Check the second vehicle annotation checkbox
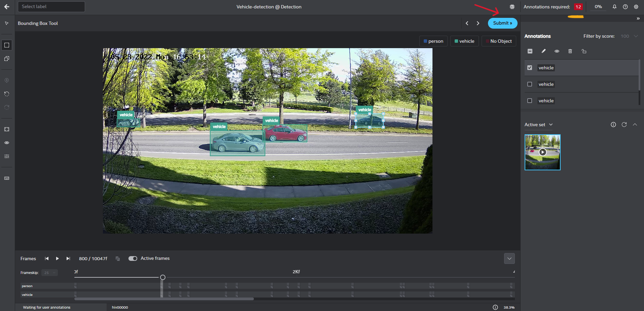 tap(529, 84)
